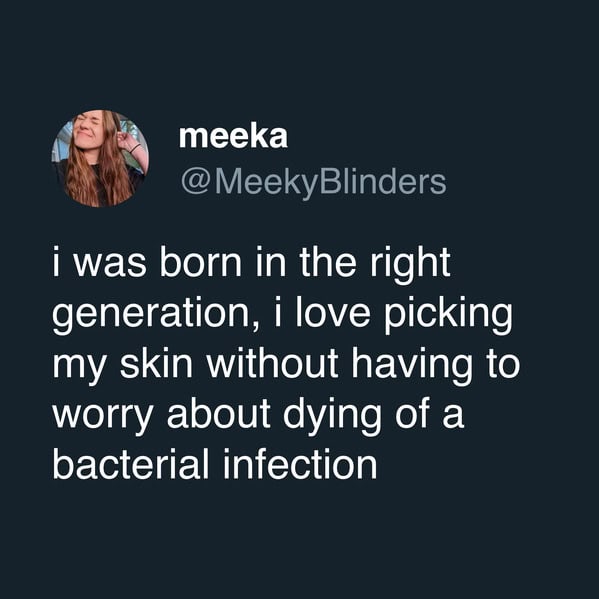Select the word 'generation,' in the tweet
The width and height of the screenshot is (599, 599).
156,316
